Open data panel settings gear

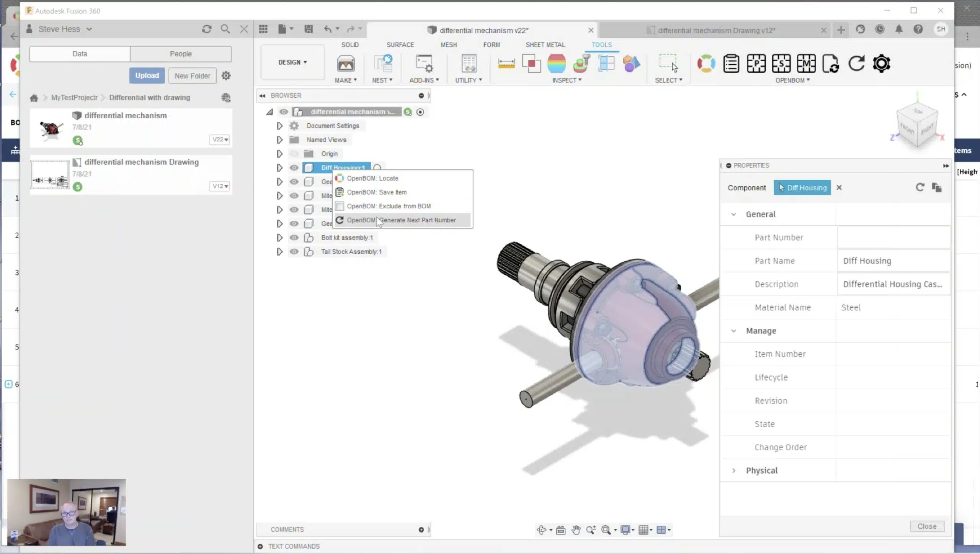(x=226, y=75)
